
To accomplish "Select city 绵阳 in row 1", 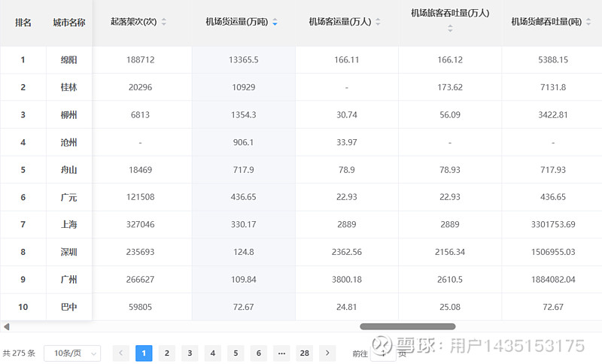I will click(x=69, y=60).
